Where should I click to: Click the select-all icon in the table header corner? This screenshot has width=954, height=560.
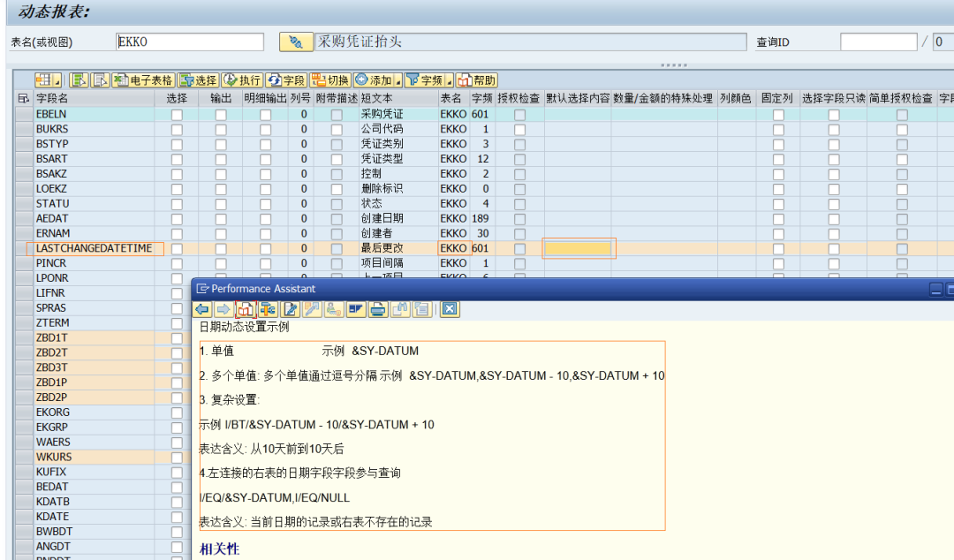(24, 98)
